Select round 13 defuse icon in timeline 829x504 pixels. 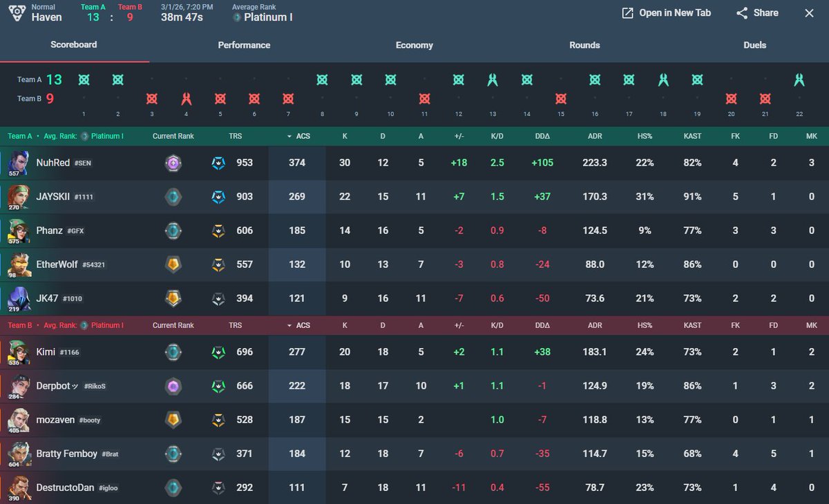tap(493, 79)
